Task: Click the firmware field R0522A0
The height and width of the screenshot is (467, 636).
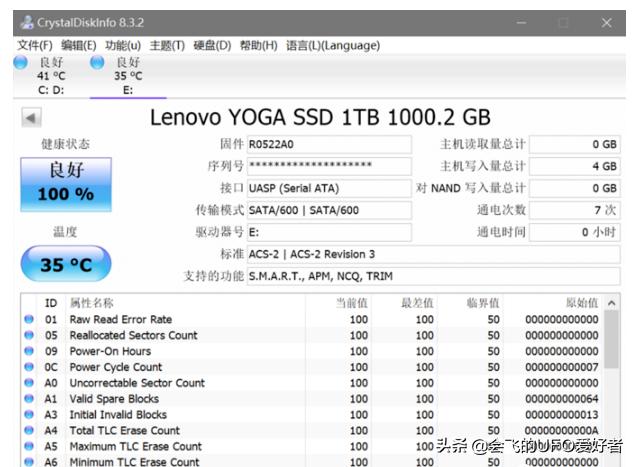Action: click(329, 144)
